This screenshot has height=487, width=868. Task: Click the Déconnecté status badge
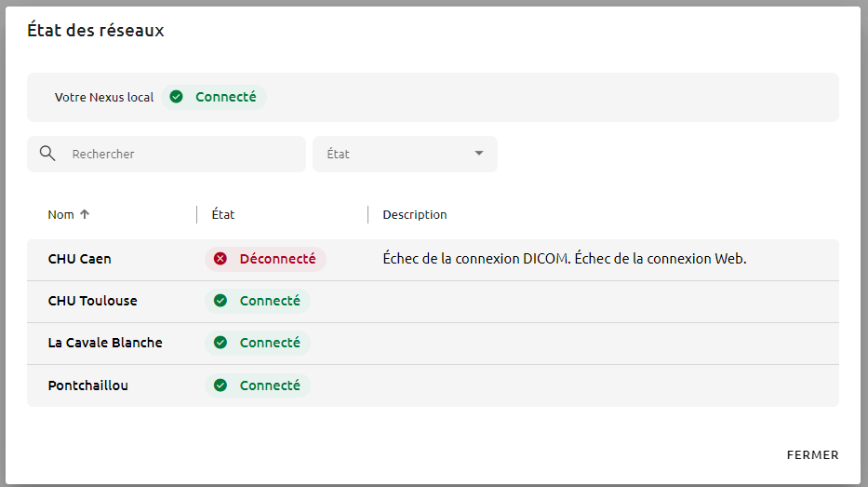tap(265, 259)
